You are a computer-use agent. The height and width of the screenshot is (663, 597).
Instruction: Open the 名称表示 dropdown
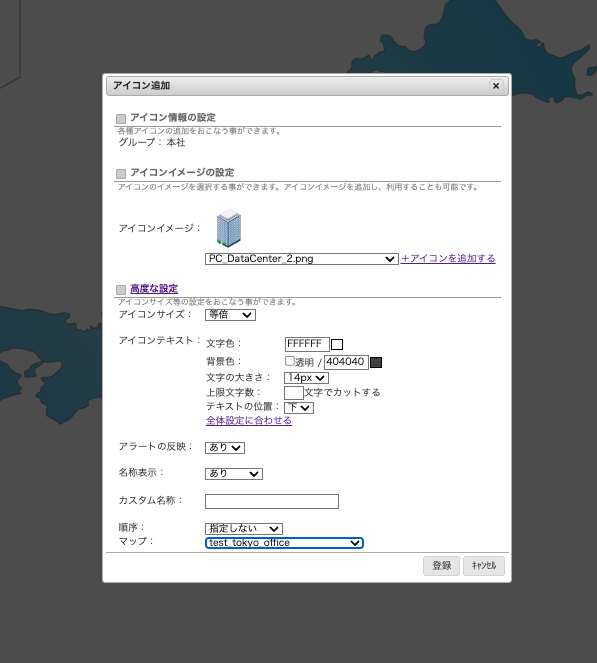[233, 474]
